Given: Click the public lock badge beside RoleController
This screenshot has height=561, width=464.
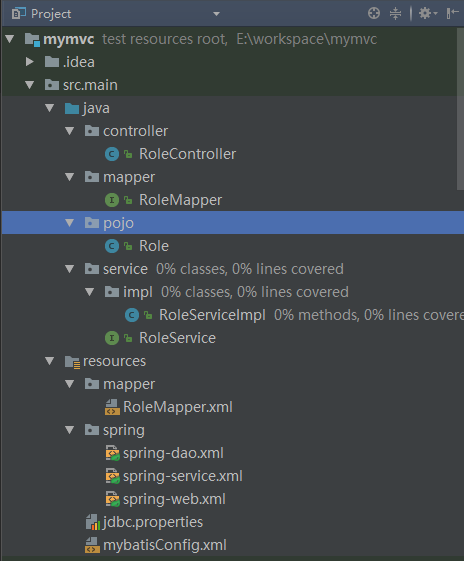Looking at the screenshot, I should tap(128, 154).
